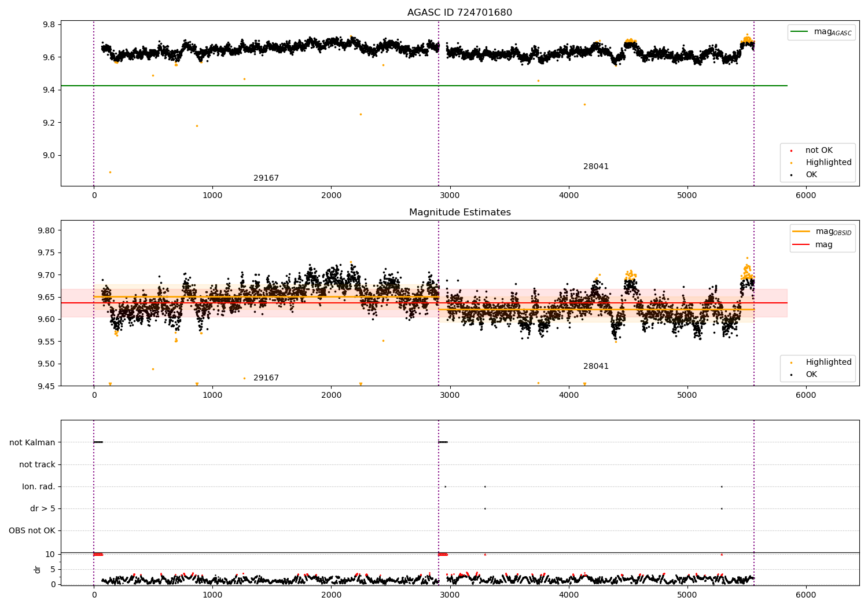The height and width of the screenshot is (608, 868).
Task: Click the 9.55 y-tick label in middle plot
Action: [47, 342]
